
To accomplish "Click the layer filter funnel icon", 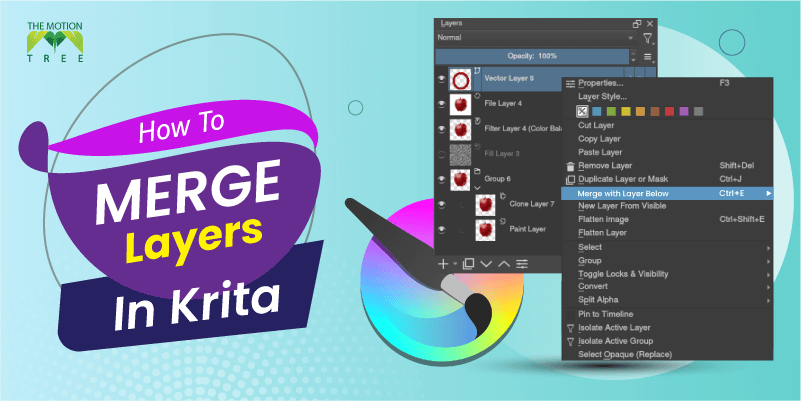I will click(648, 38).
